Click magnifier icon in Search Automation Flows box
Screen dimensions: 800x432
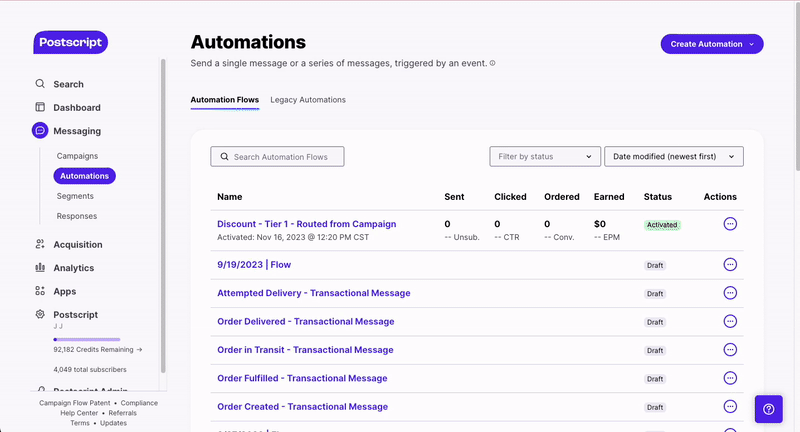pos(224,157)
